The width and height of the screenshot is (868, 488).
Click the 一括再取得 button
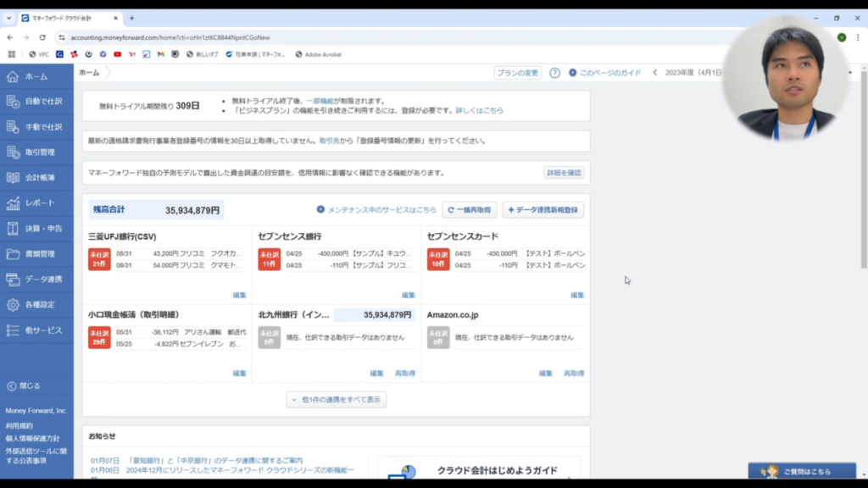[x=469, y=210]
